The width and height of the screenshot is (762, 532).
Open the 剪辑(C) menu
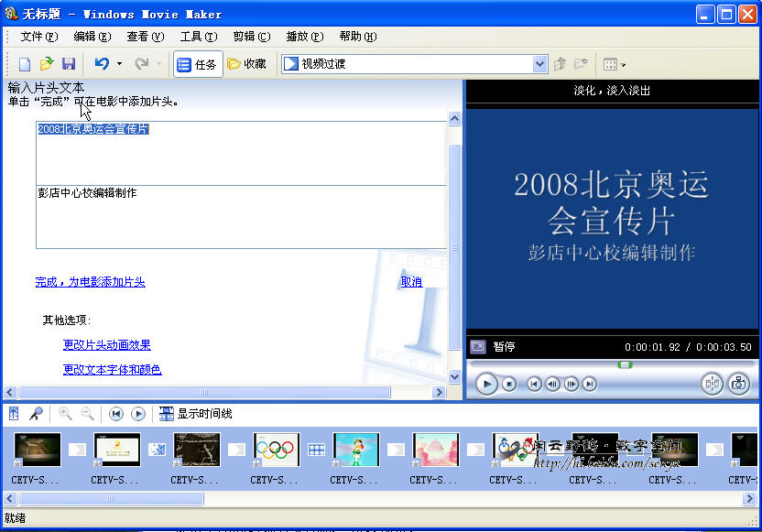252,37
